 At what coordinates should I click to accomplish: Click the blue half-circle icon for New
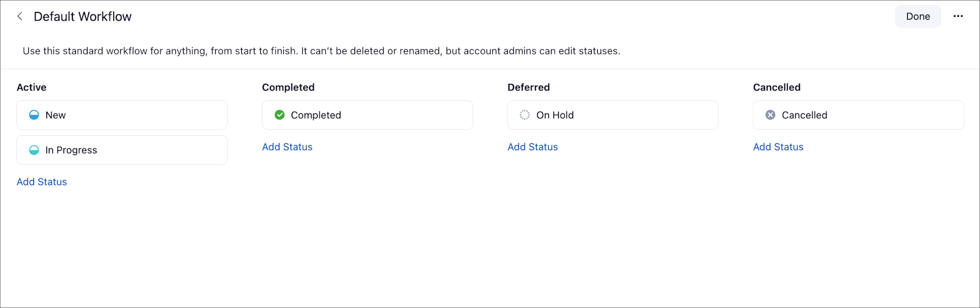(34, 115)
